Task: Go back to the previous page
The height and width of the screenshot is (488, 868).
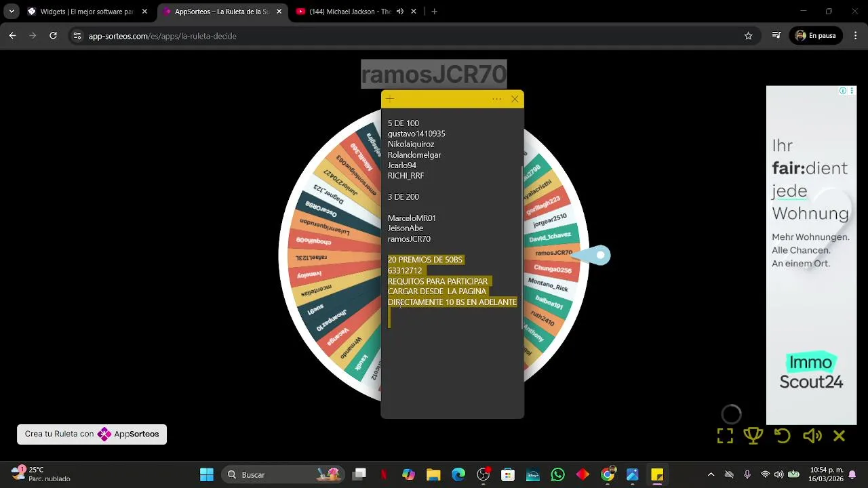Action: (x=12, y=36)
